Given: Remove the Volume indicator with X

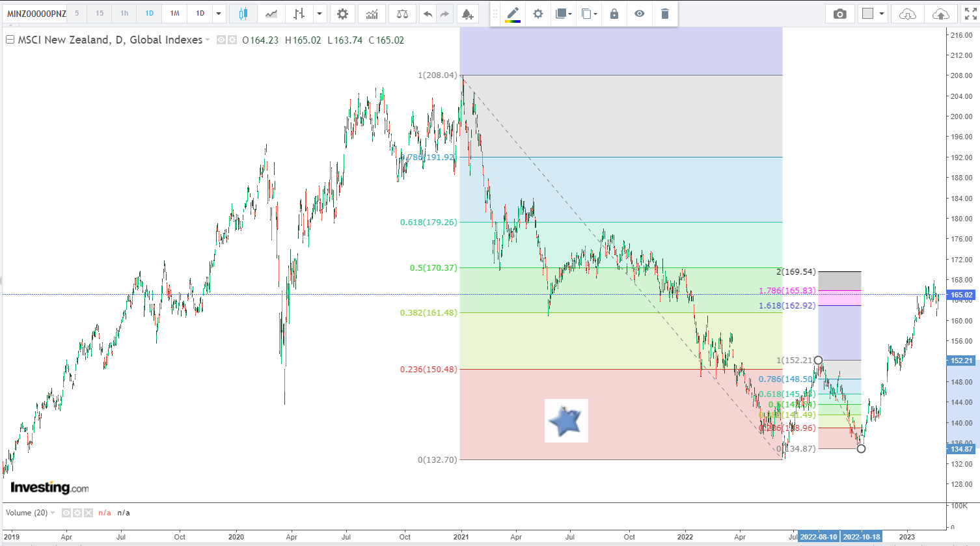Looking at the screenshot, I should tap(88, 513).
